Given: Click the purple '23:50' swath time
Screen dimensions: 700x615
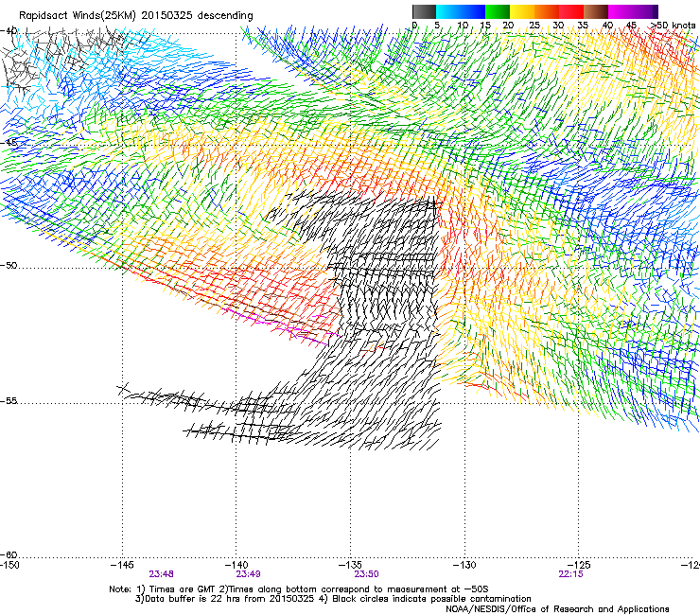Looking at the screenshot, I should [366, 574].
